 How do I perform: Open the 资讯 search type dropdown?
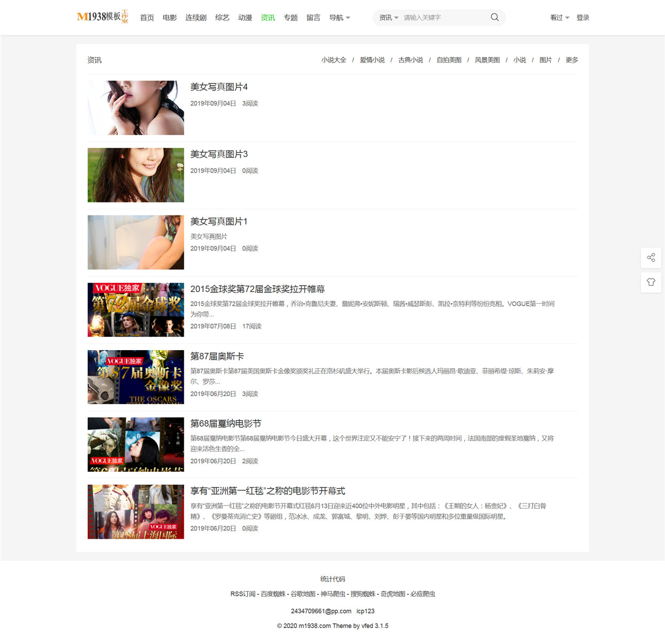point(389,18)
